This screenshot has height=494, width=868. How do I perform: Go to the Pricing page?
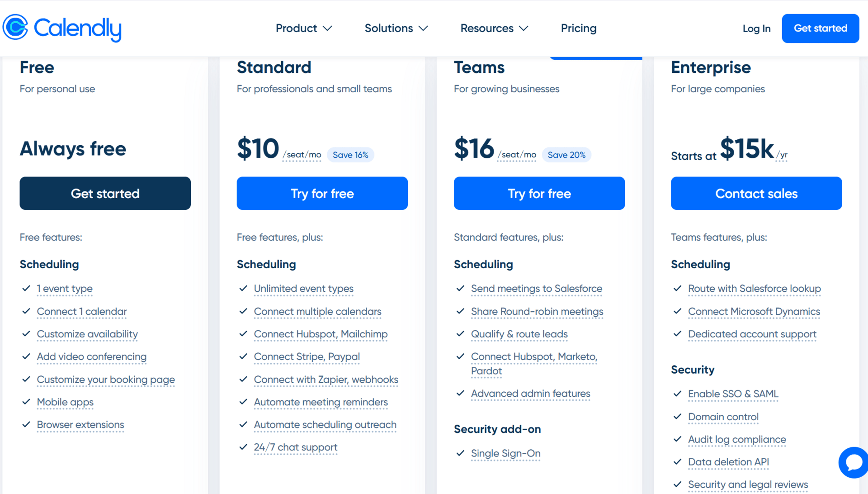click(x=578, y=28)
